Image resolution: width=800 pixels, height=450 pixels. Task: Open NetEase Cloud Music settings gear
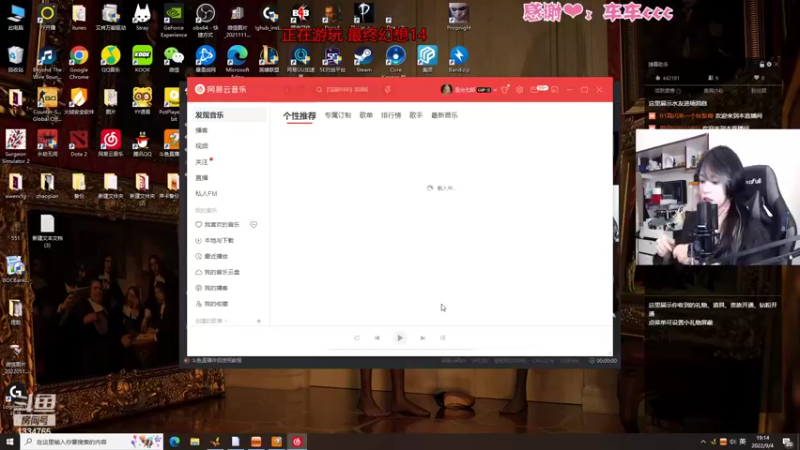(519, 89)
